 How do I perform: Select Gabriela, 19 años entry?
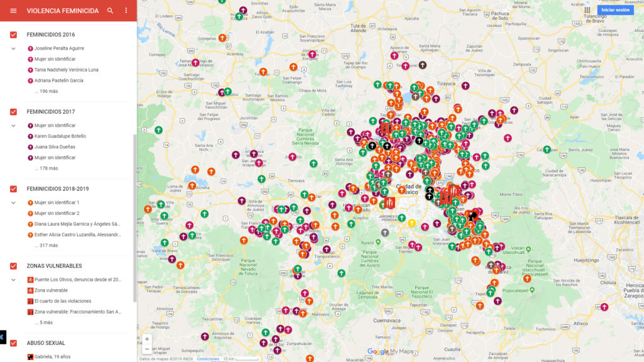52,357
